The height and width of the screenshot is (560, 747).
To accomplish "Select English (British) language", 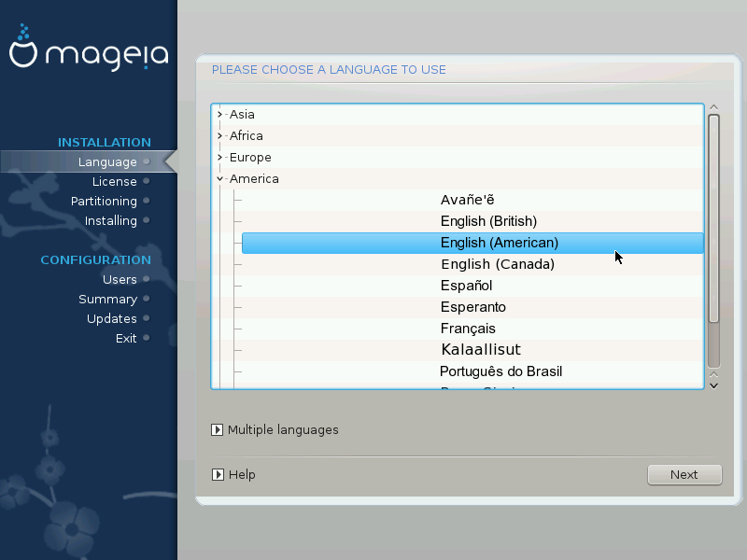I will (x=488, y=221).
